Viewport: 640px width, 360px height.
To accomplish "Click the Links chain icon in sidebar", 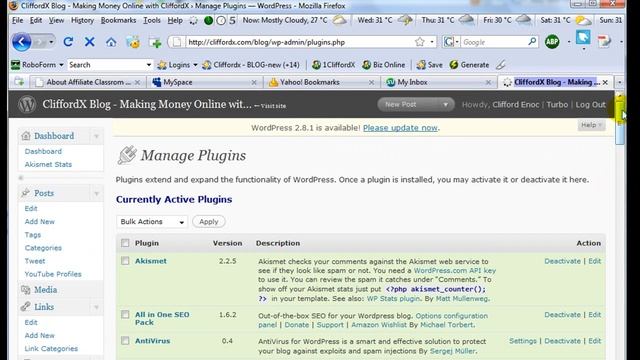I will coord(26,307).
